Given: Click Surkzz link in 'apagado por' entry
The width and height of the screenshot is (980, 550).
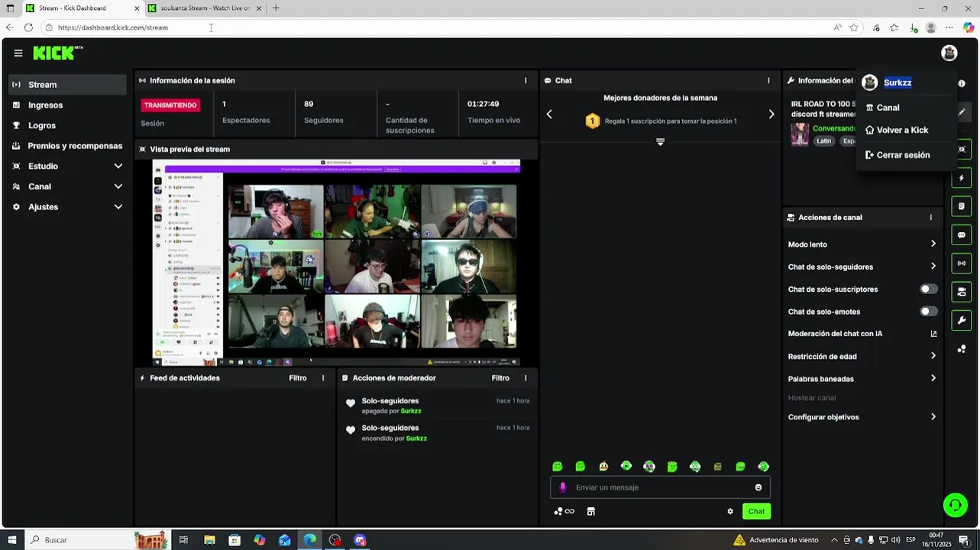Looking at the screenshot, I should (411, 411).
